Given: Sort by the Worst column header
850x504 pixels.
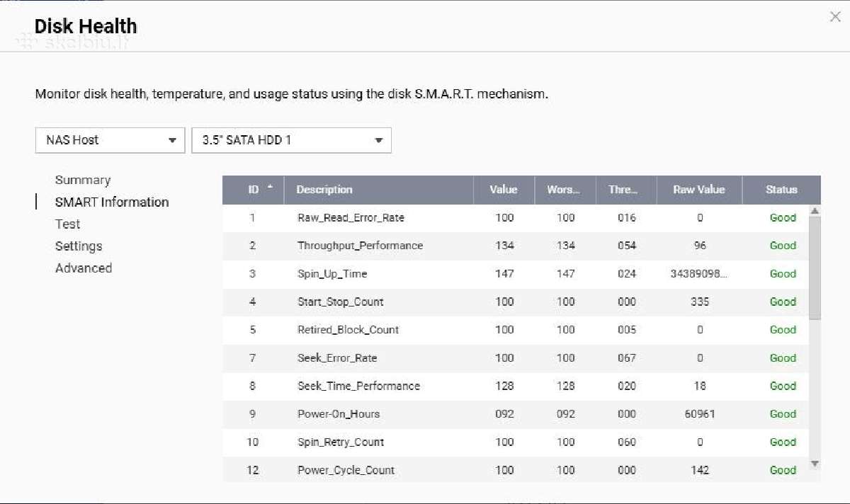Looking at the screenshot, I should click(565, 190).
